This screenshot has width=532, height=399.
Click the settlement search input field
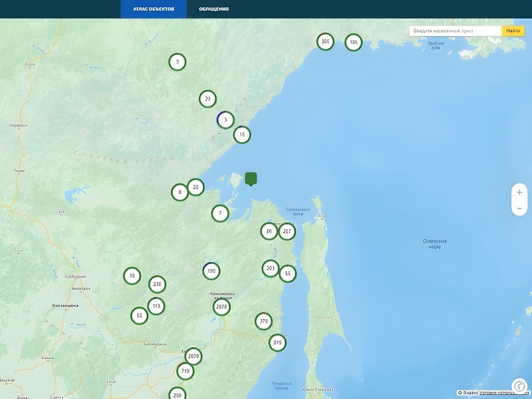[455, 31]
